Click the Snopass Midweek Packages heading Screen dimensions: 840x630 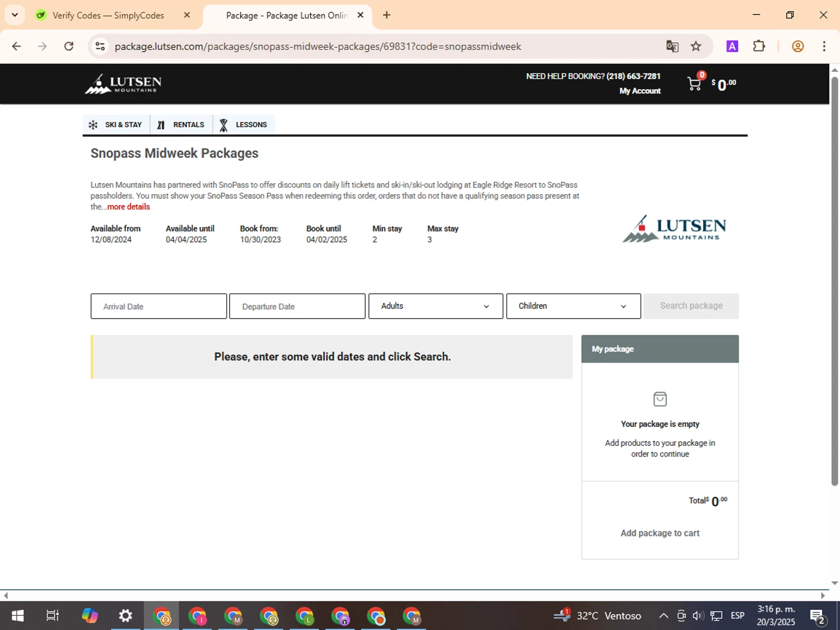point(174,153)
